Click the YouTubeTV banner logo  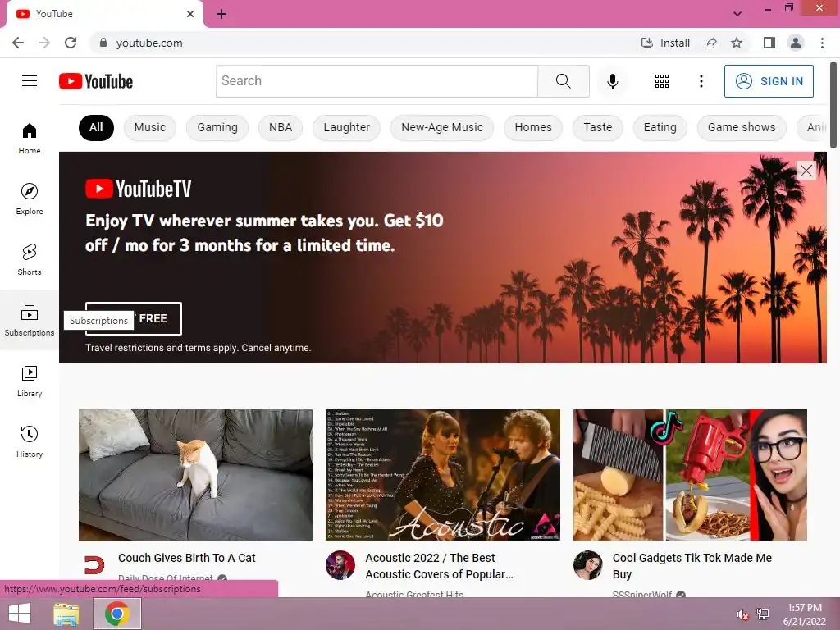pos(138,189)
